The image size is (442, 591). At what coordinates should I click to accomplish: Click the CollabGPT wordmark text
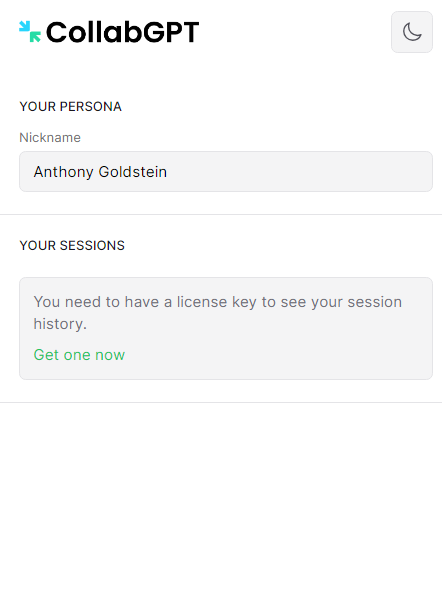pyautogui.click(x=122, y=32)
